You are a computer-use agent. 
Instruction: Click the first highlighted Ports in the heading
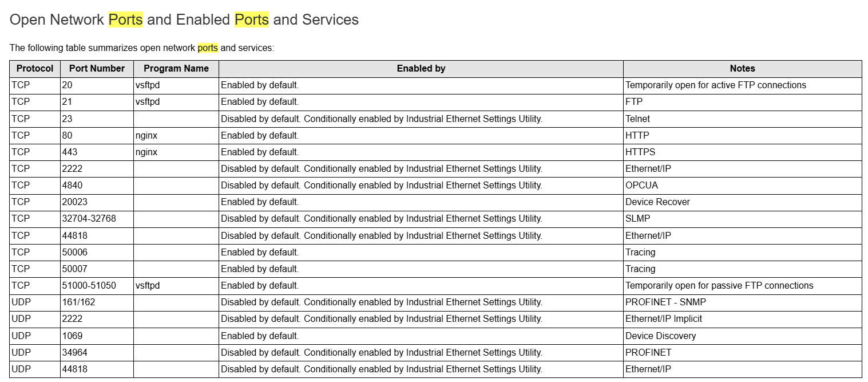pos(125,19)
